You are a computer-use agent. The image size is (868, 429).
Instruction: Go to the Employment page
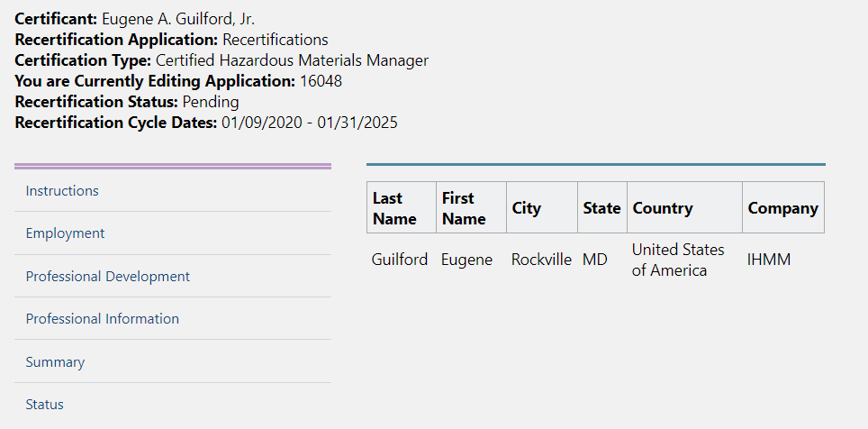65,233
